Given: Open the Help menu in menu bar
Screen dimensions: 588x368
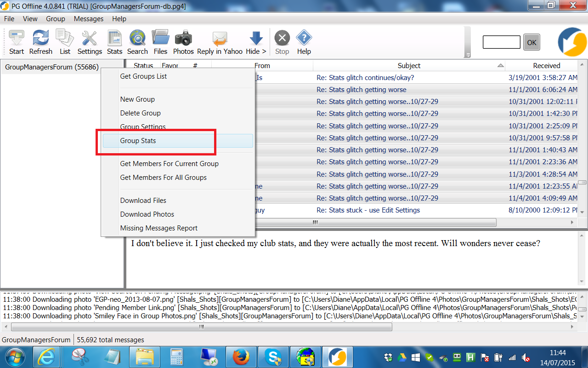Looking at the screenshot, I should (x=119, y=19).
